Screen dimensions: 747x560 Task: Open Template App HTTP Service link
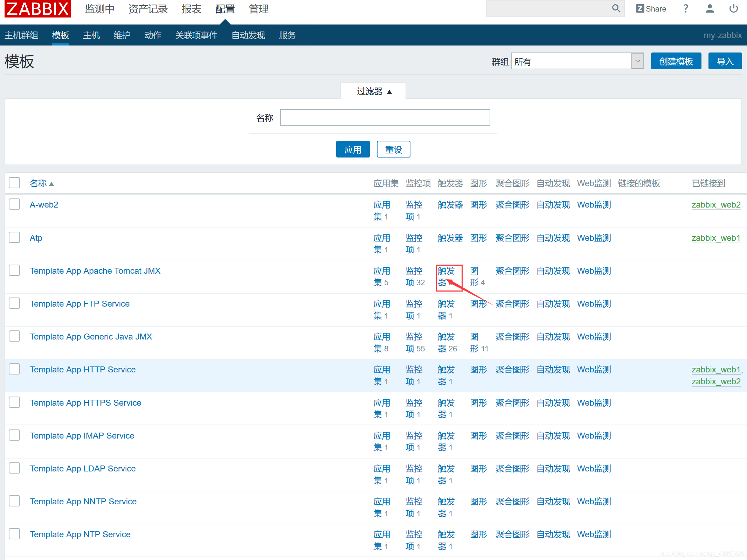click(83, 370)
